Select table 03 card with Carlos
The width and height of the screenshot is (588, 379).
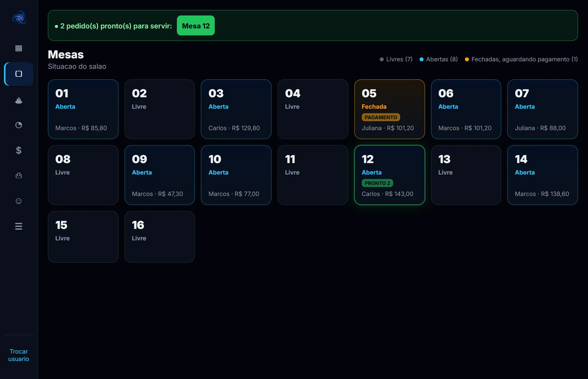(236, 109)
